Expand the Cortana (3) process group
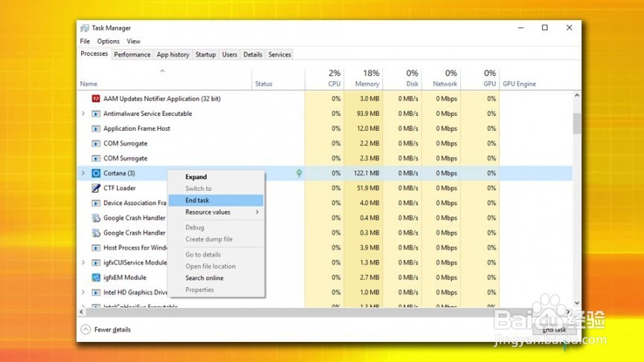The image size is (644, 362). point(83,173)
